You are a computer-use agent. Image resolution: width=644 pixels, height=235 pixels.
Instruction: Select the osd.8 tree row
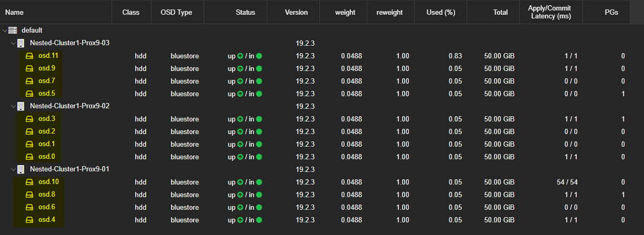pyautogui.click(x=322, y=194)
